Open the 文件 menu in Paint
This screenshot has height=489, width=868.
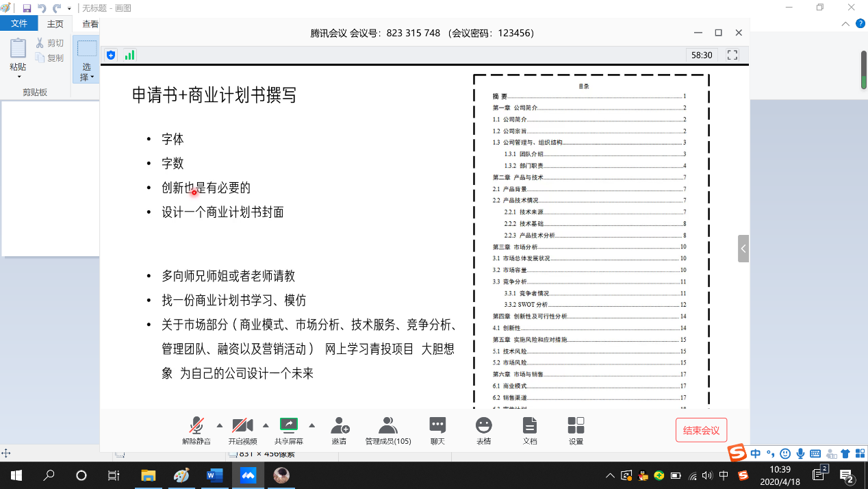pyautogui.click(x=19, y=24)
